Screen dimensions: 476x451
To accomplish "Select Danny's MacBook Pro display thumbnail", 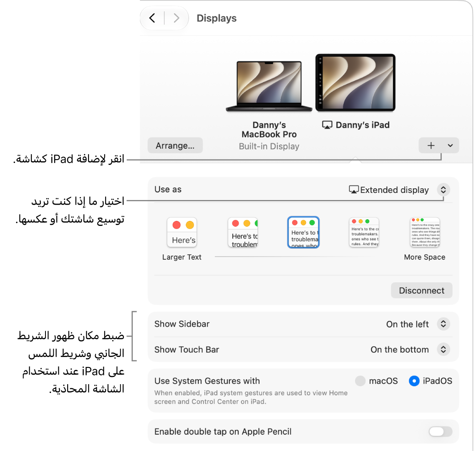I will [x=269, y=86].
